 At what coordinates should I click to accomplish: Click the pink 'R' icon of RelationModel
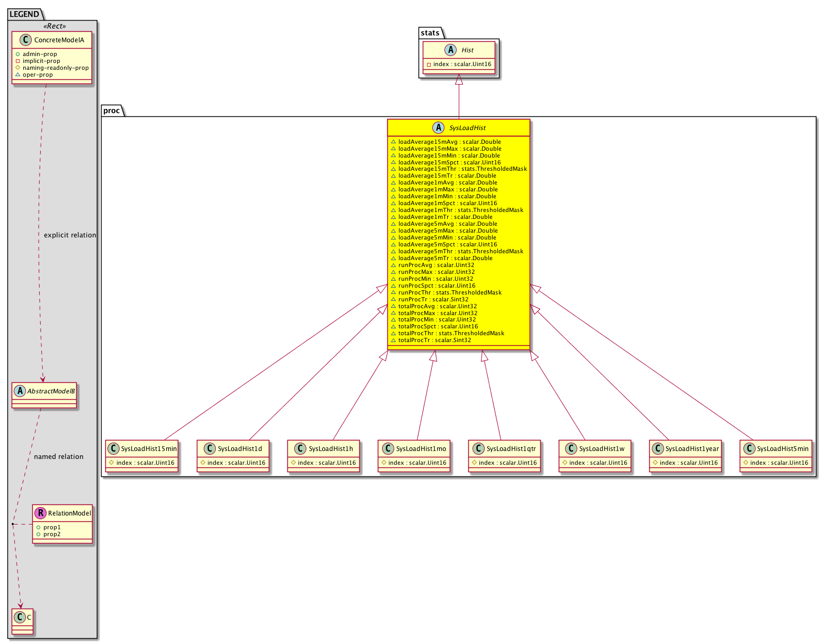tap(40, 513)
